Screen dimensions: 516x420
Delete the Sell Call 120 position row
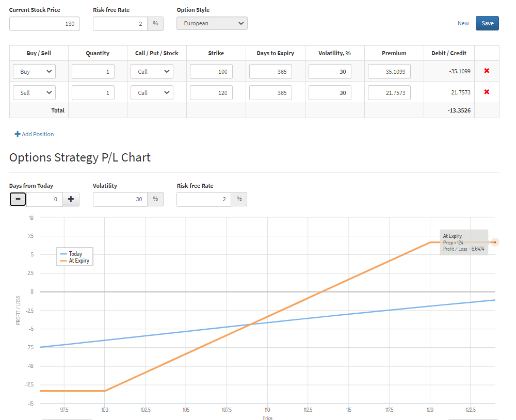(487, 92)
